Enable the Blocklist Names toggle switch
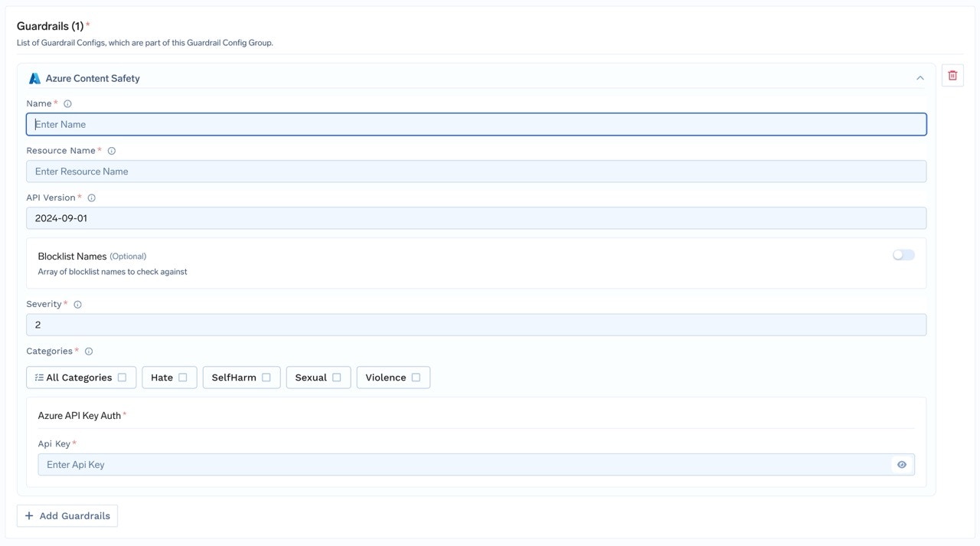This screenshot has height=546, width=980. point(903,255)
